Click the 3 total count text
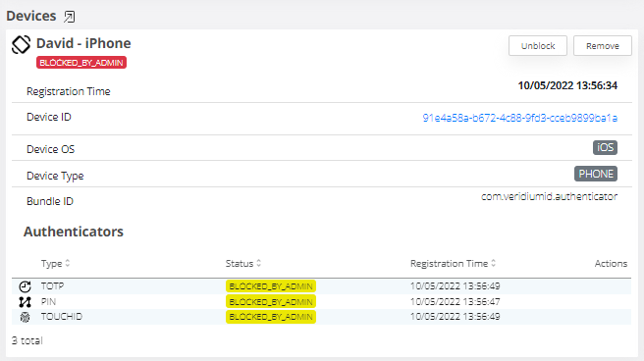644x361 pixels. click(x=27, y=340)
